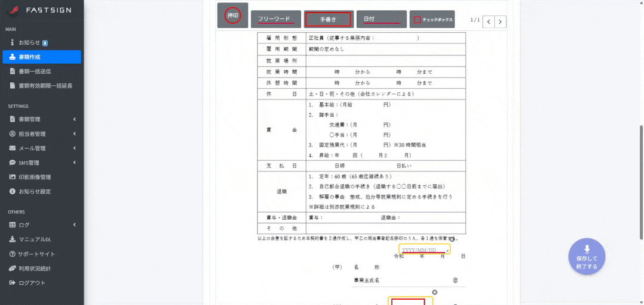Expand the SMS管理 submenu
Screen dimensions: 644x305
(42, 163)
